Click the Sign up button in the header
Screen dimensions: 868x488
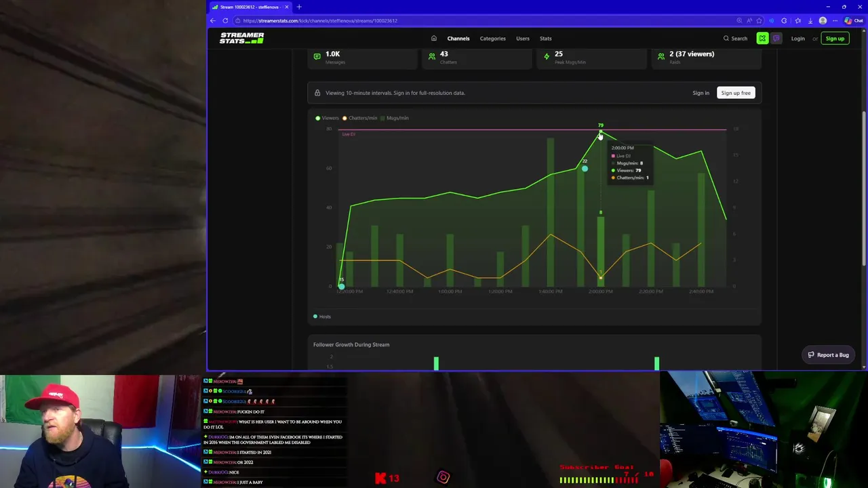coord(835,39)
